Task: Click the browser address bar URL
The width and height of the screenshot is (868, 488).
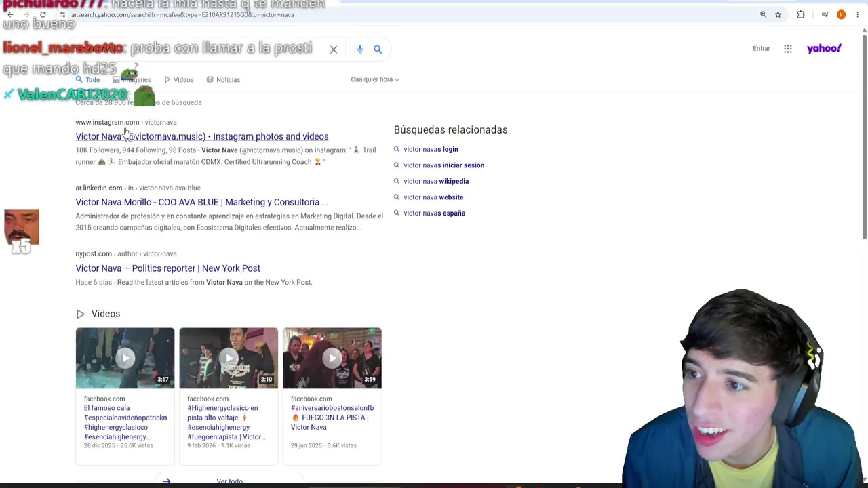Action: (183, 14)
